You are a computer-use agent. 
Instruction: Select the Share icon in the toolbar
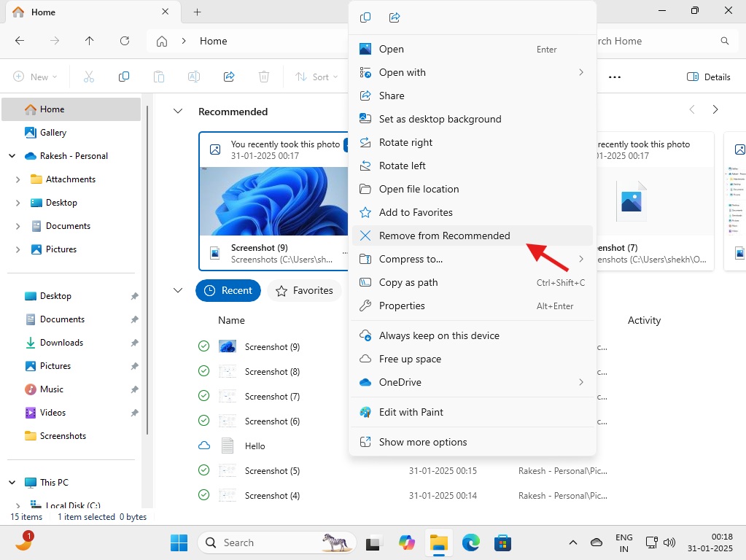[x=229, y=76]
